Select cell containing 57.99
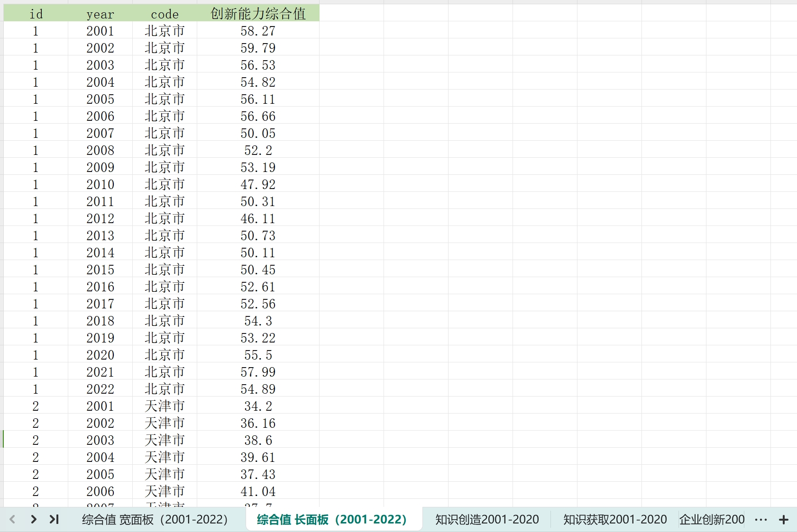The height and width of the screenshot is (532, 797). tap(258, 372)
